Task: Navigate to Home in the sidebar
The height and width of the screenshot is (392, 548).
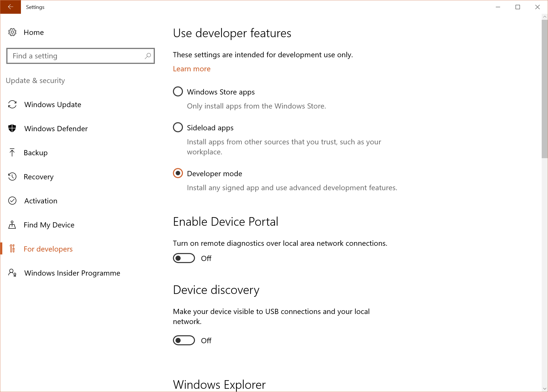Action: [x=34, y=32]
